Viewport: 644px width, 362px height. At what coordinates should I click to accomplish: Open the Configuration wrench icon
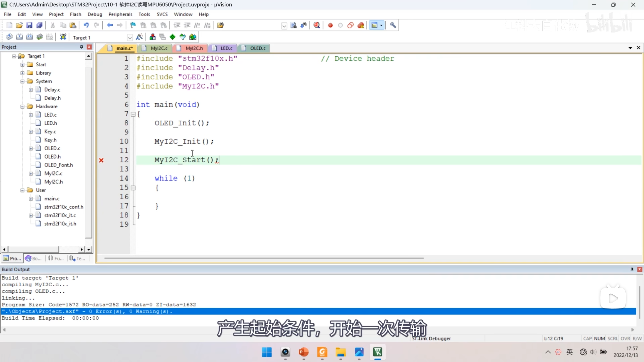click(393, 25)
